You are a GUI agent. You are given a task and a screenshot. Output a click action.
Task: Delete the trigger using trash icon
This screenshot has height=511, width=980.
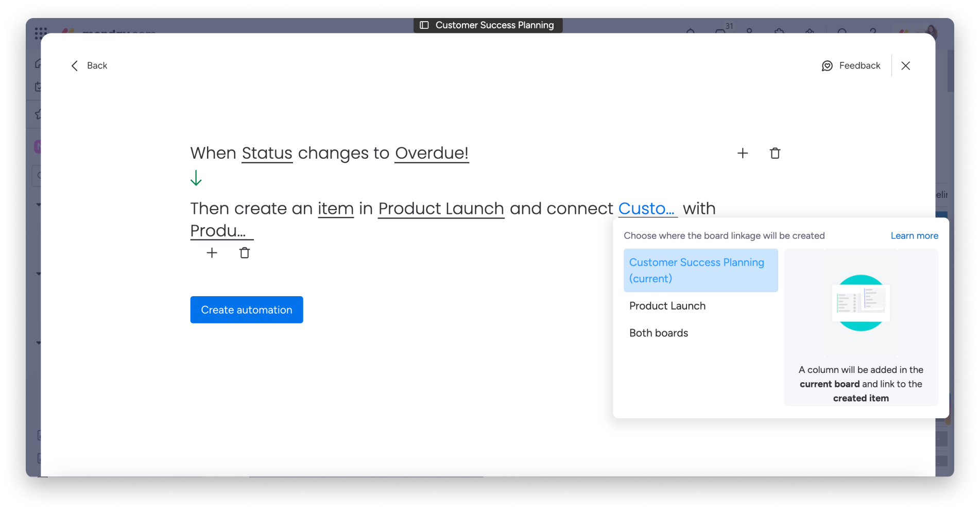coord(775,153)
